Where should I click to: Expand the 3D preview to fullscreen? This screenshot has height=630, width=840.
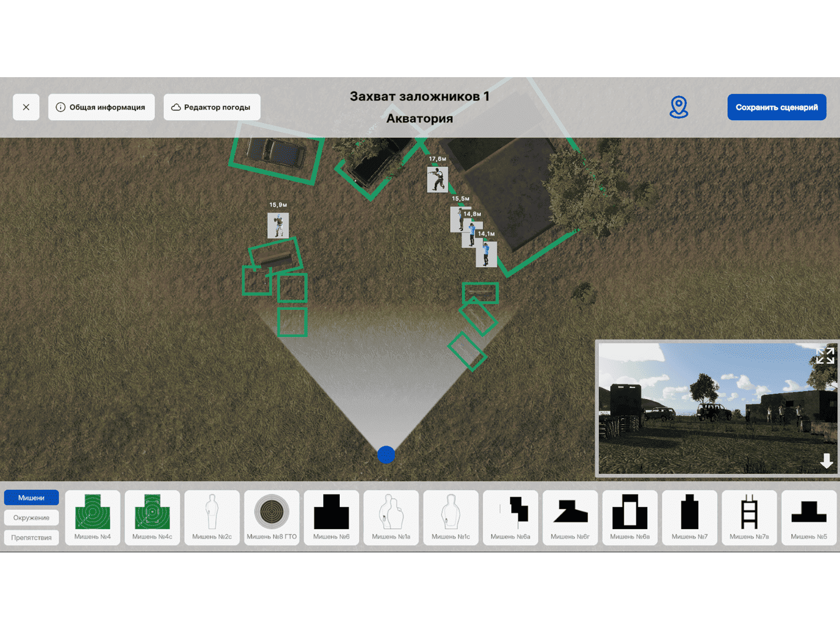(825, 355)
